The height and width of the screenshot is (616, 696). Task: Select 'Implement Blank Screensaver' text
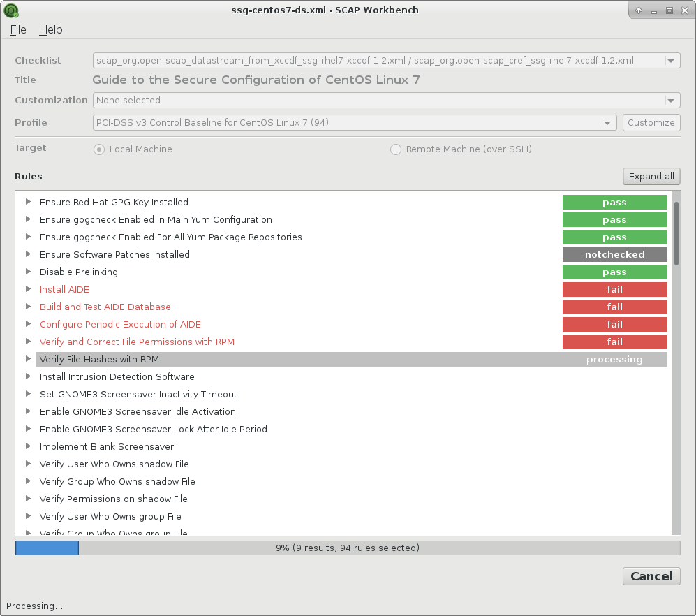click(x=107, y=447)
